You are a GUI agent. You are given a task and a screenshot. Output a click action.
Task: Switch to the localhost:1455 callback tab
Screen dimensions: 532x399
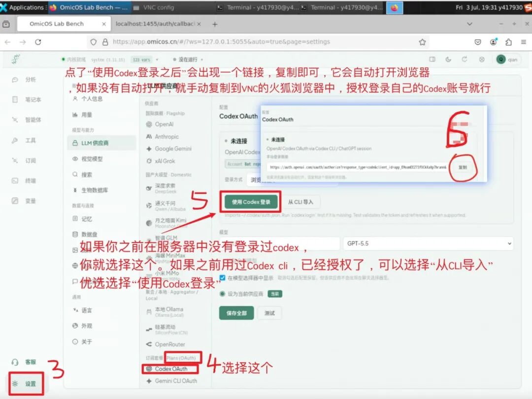[158, 24]
